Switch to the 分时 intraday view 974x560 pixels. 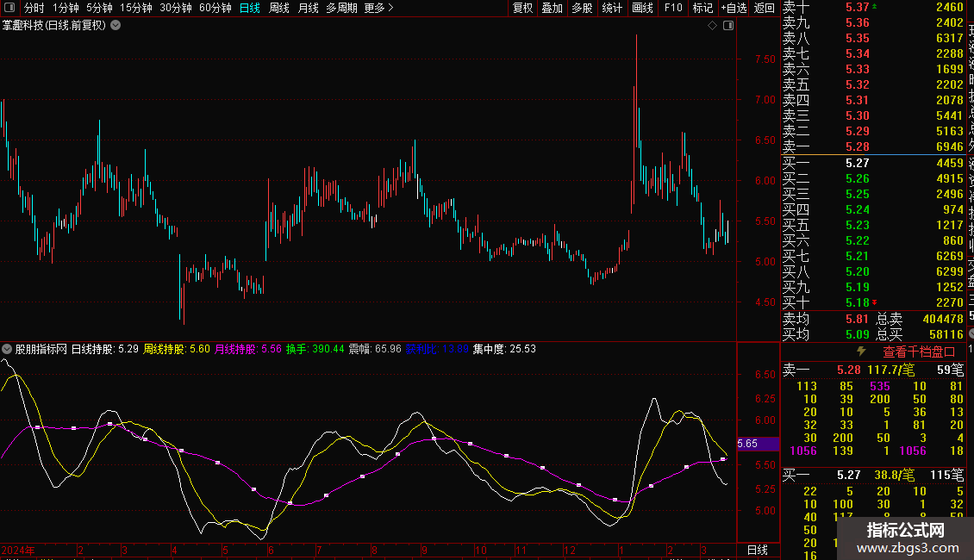coord(34,8)
